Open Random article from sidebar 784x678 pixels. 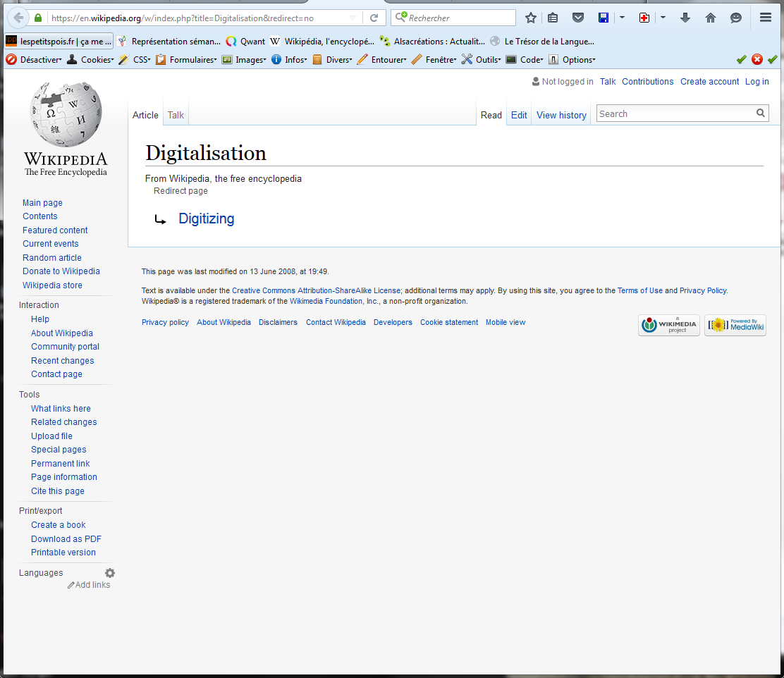click(x=52, y=258)
